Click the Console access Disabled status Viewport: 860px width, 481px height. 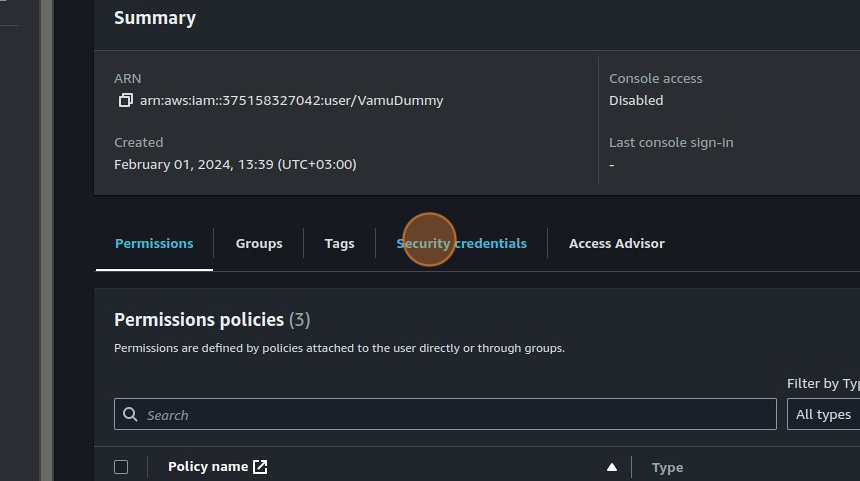pos(636,100)
